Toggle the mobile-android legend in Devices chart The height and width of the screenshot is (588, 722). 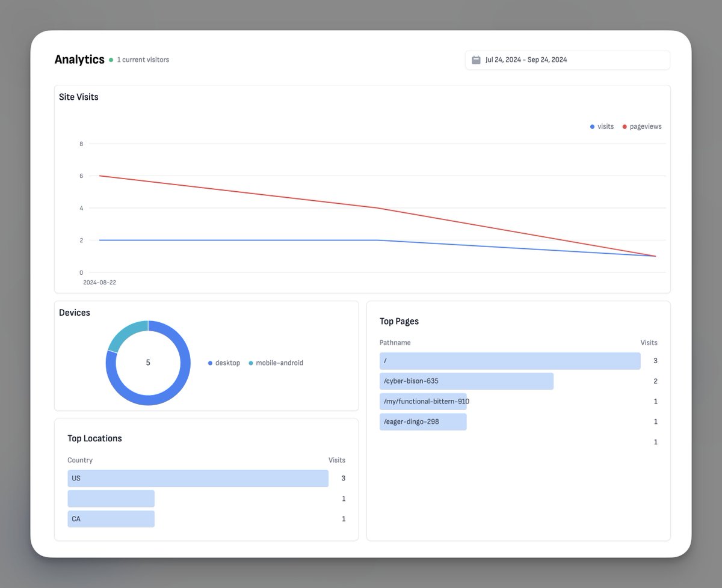pos(276,363)
